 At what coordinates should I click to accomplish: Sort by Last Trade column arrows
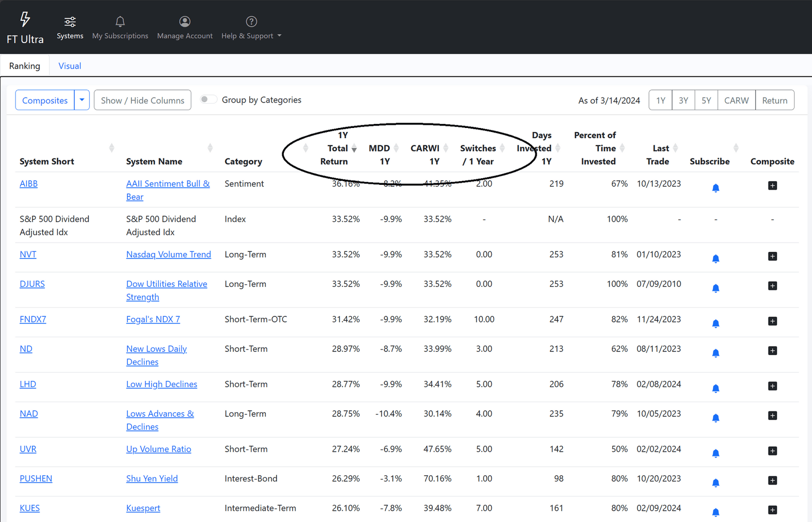(675, 148)
